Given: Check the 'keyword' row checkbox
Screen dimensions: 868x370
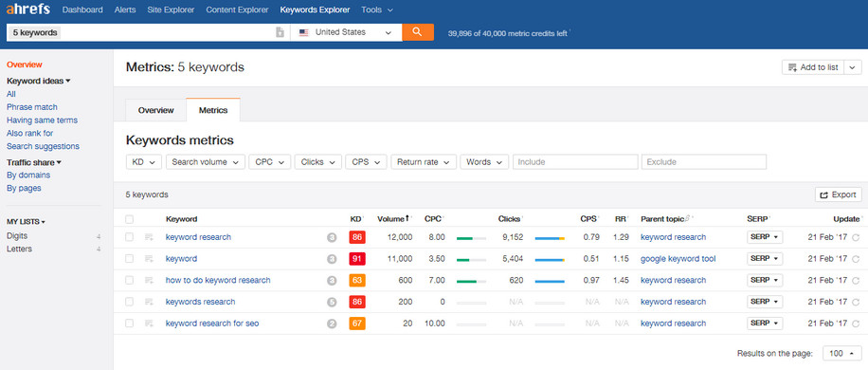Looking at the screenshot, I should click(x=129, y=259).
